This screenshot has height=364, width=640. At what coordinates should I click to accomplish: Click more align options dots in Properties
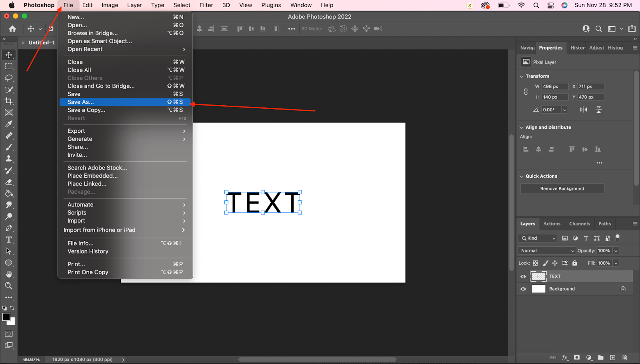click(599, 163)
